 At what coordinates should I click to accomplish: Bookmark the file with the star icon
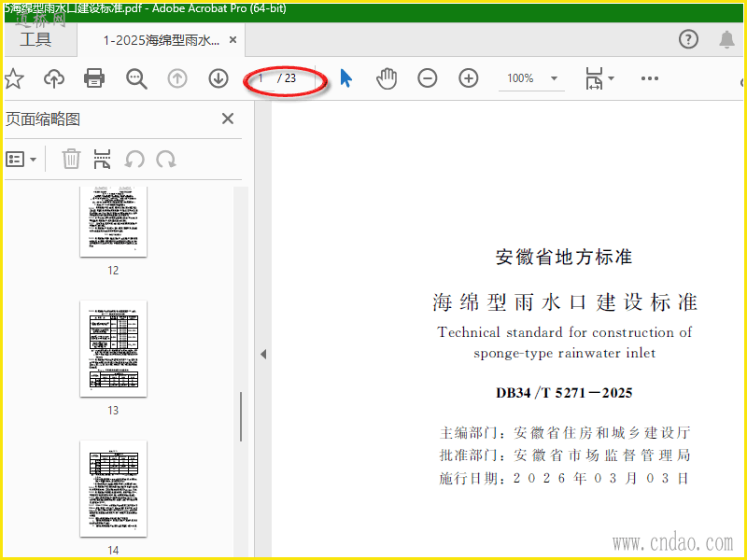click(14, 78)
